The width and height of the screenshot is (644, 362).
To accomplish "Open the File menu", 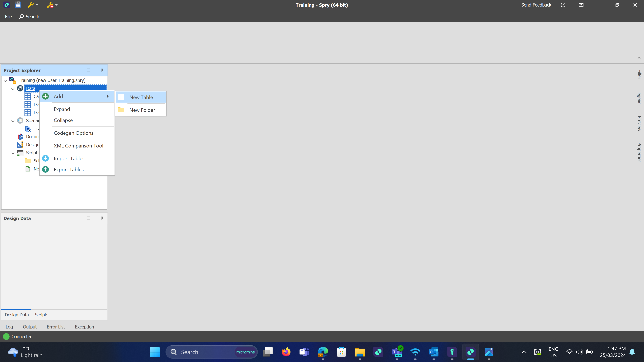I will click(8, 16).
